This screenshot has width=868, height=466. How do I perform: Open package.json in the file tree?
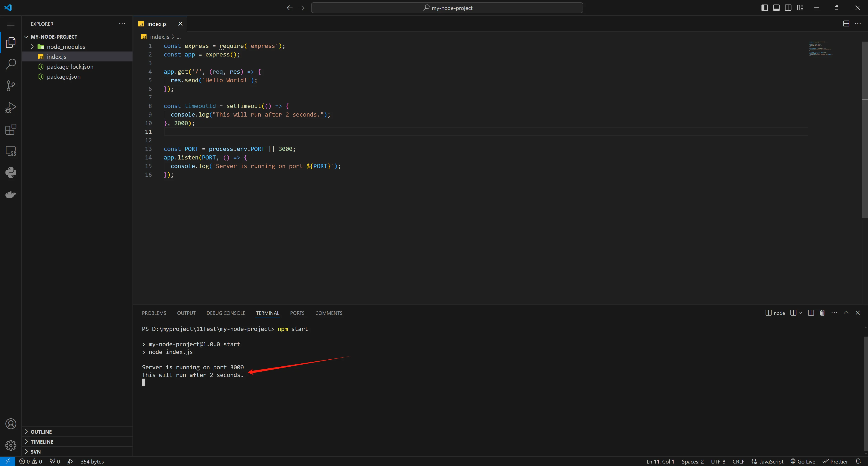tap(77, 76)
